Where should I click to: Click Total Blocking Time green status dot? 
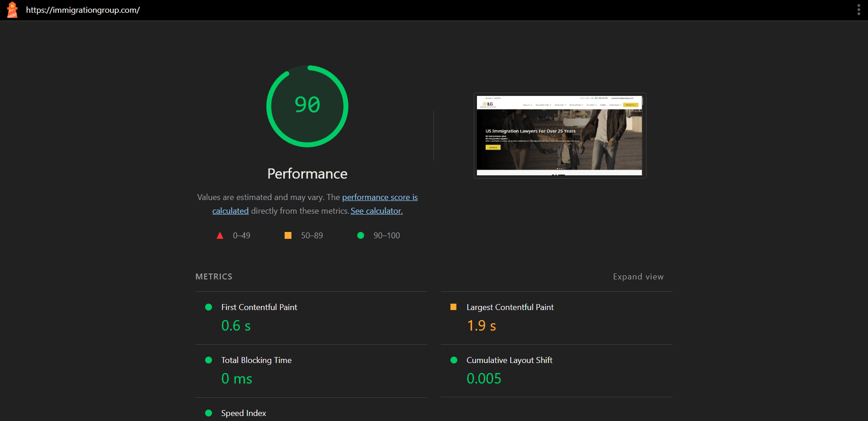click(209, 360)
